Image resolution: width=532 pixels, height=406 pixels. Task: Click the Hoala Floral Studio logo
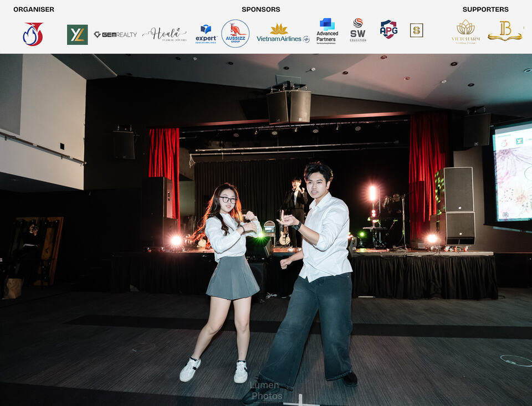tap(165, 34)
